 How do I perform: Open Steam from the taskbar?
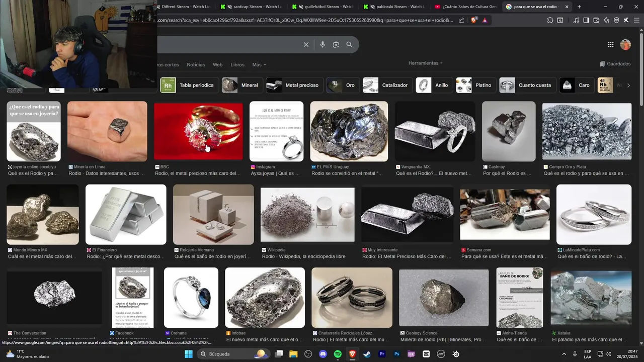[x=367, y=354]
